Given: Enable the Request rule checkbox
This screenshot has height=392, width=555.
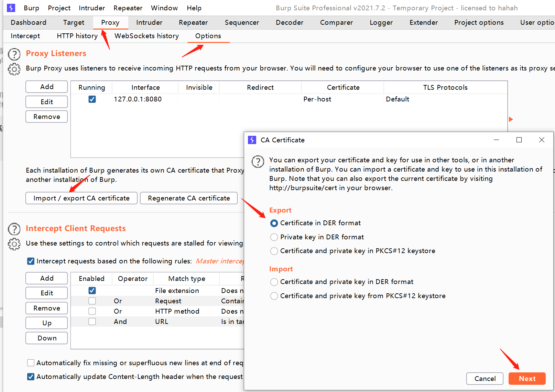Looking at the screenshot, I should [92, 301].
